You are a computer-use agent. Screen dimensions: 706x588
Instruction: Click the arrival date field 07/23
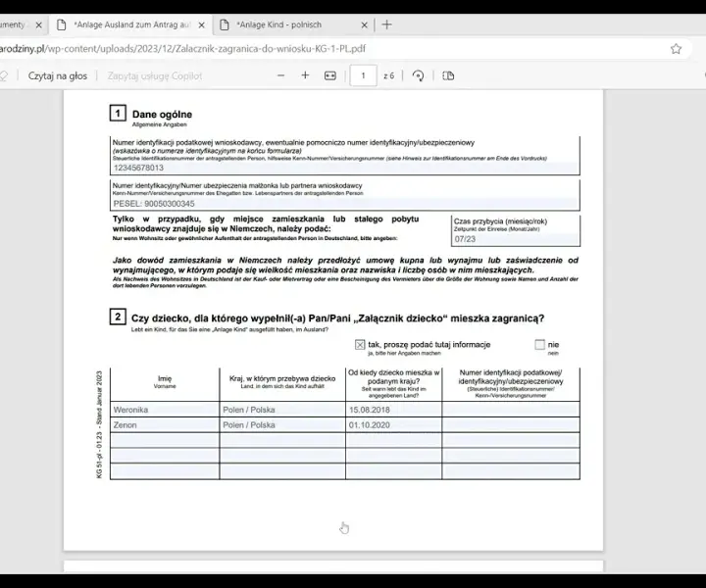(x=516, y=239)
